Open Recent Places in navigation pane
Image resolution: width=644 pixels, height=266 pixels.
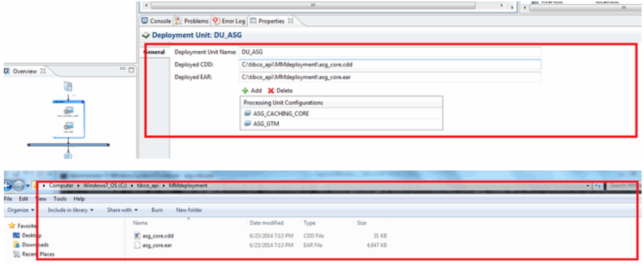pos(34,254)
